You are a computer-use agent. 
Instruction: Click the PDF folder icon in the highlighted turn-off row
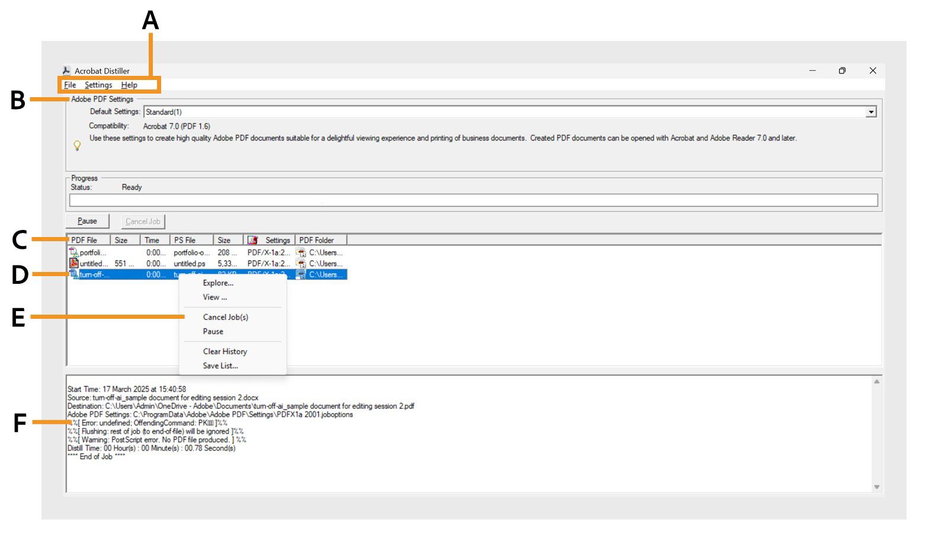[302, 274]
